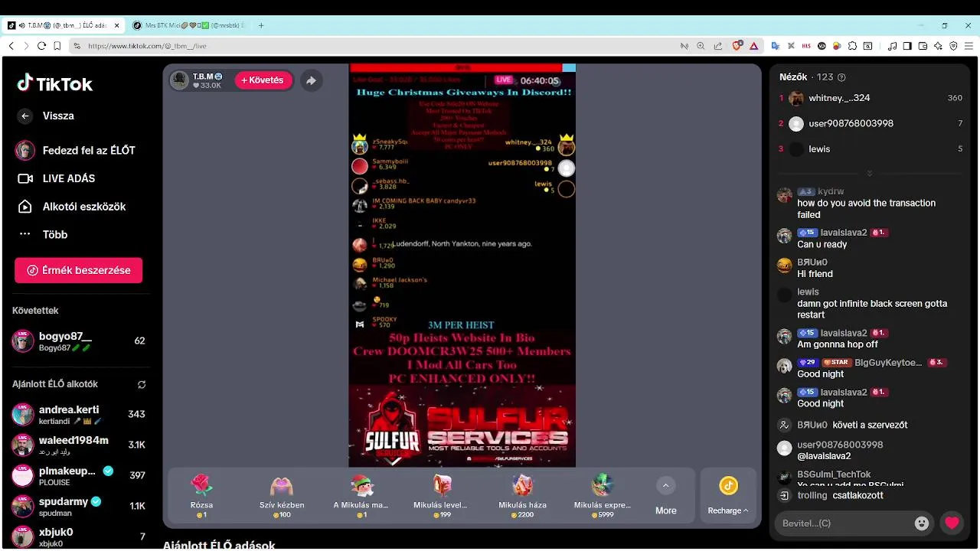The image size is (980, 551).
Task: Expand the viewer ranking list chevron
Action: (x=869, y=174)
